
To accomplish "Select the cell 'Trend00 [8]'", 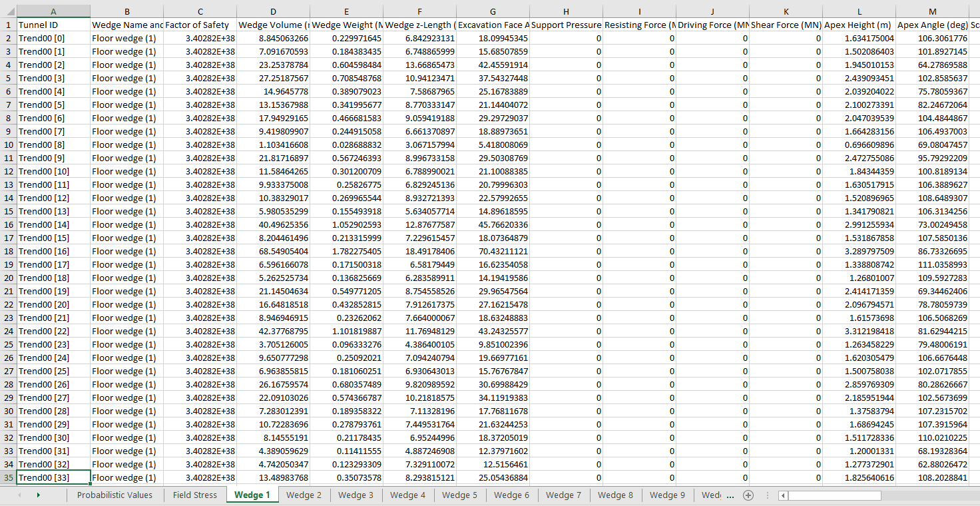I will coord(53,144).
